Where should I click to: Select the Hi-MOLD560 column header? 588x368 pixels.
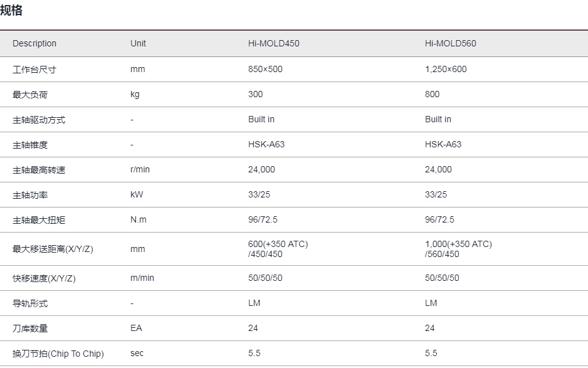click(x=450, y=43)
